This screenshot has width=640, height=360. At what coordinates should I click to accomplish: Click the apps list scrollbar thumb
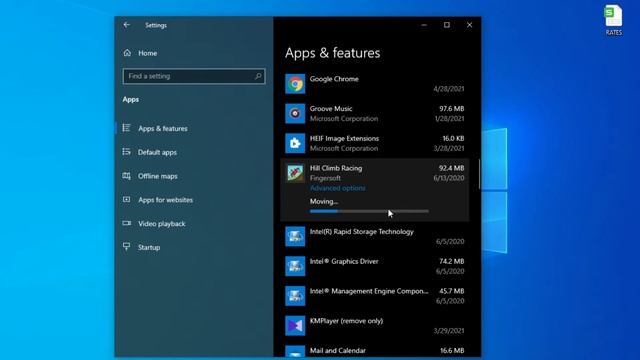tap(479, 174)
